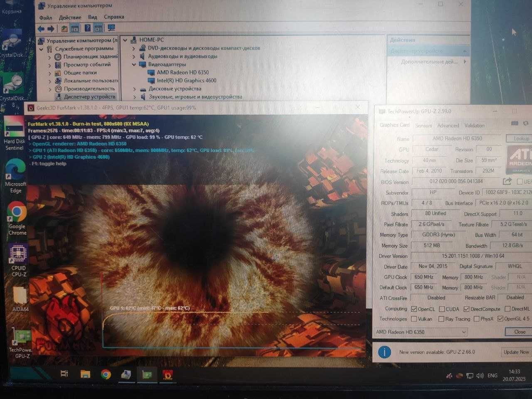Collapse the HOME-PC tree node
The height and width of the screenshot is (399, 532).
tap(125, 40)
